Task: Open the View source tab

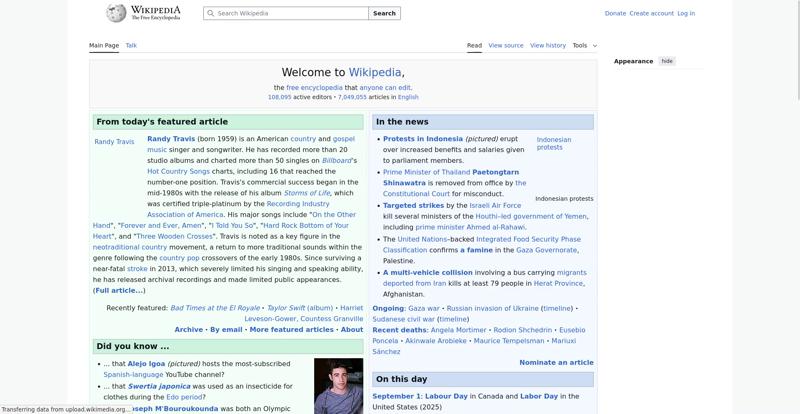Action: 506,45
